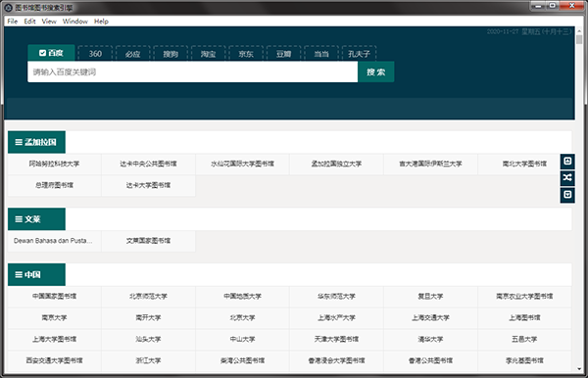This screenshot has height=378, width=588.
Task: Switch to the 当当 search tab
Action: pyautogui.click(x=321, y=54)
